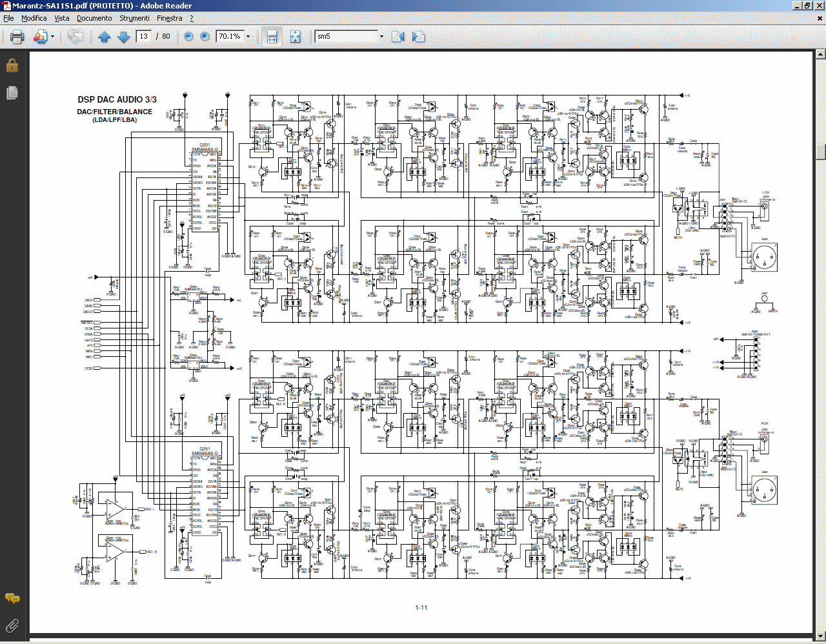Expand the find box options dropdown
The image size is (826, 644).
click(381, 37)
